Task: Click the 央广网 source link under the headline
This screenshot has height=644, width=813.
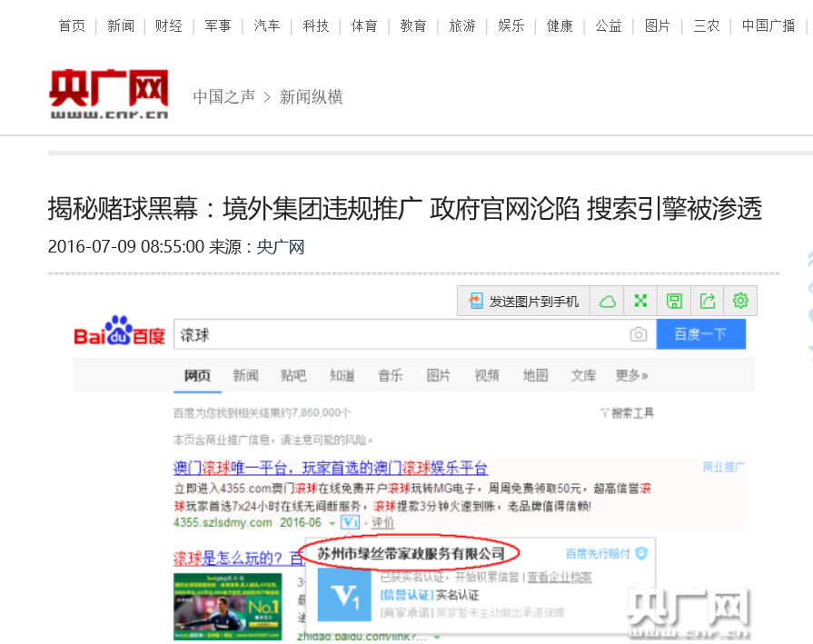Action: pos(281,247)
